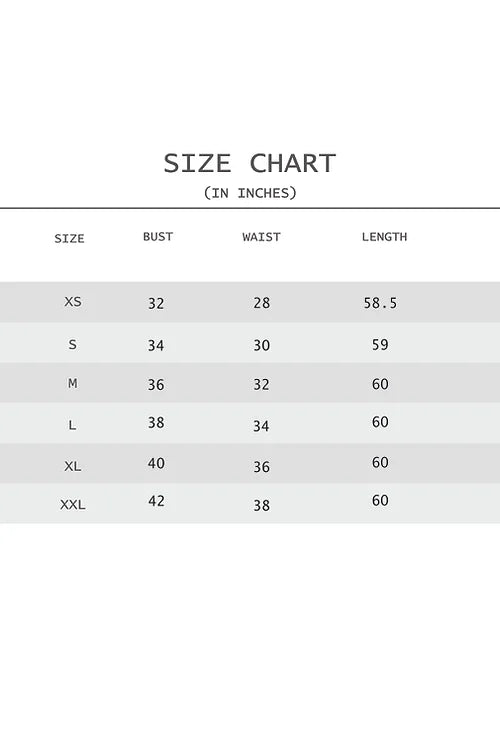Select the WAIST column header

[261, 237]
